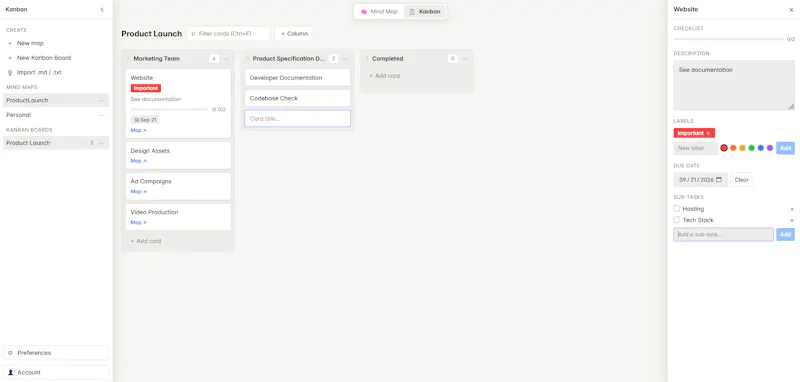Open Product Specification column options menu

click(345, 59)
